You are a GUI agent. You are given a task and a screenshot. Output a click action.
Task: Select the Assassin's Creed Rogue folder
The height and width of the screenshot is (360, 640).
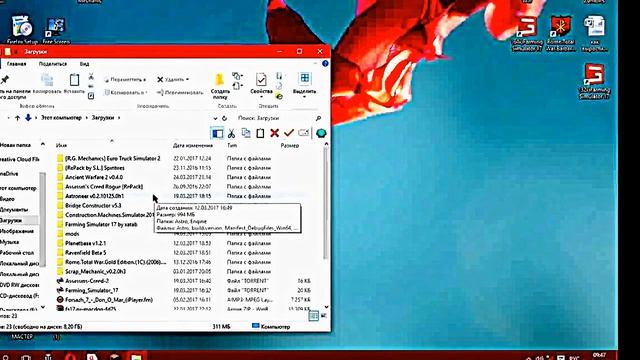point(104,187)
